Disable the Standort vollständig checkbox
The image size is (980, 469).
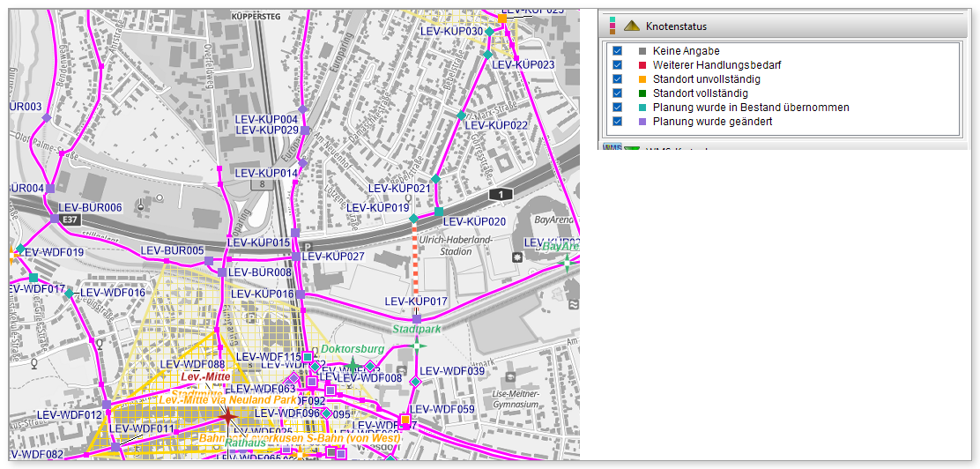click(x=618, y=93)
